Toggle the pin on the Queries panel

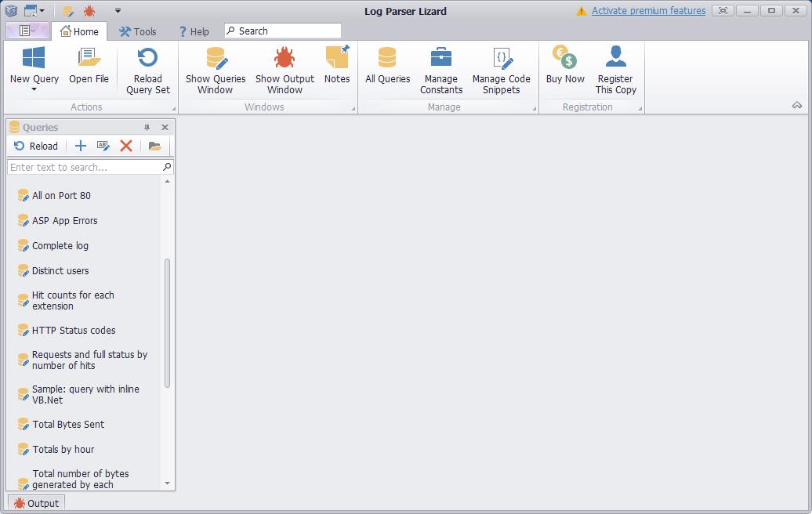coord(147,128)
